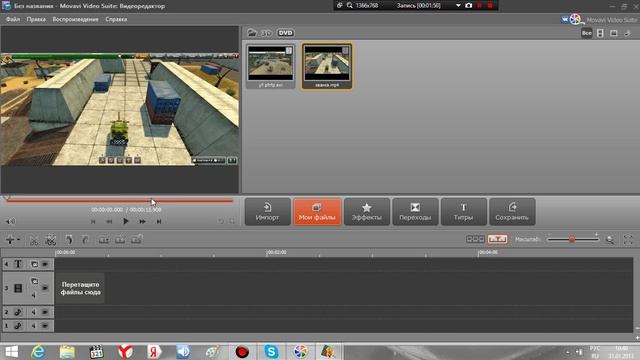This screenshot has height=360, width=640.
Task: Click the loop playback icon
Action: pyautogui.click(x=221, y=221)
